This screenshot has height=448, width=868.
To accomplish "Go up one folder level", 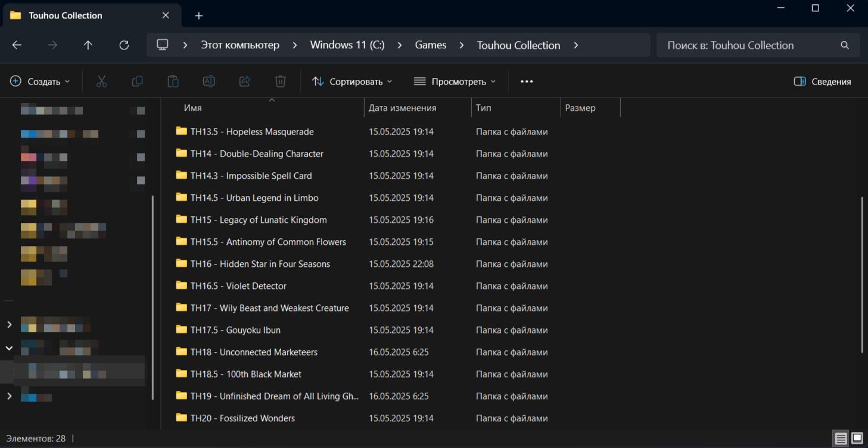I will coord(88,45).
